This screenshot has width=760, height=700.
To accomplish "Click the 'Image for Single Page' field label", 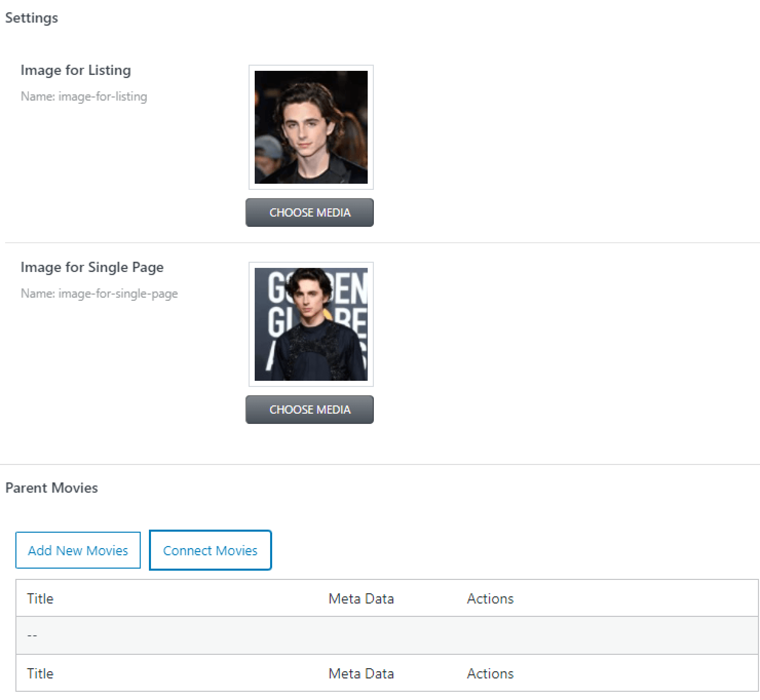I will (x=92, y=267).
